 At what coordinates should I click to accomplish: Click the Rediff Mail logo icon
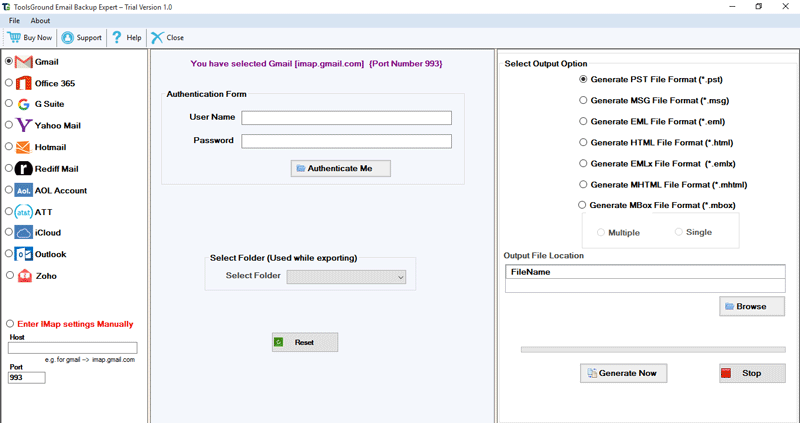[24, 169]
